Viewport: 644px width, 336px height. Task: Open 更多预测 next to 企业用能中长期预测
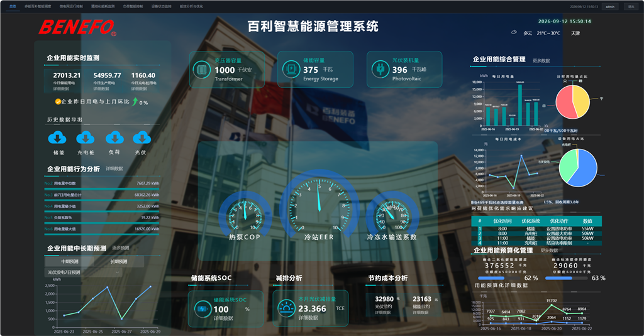coord(121,248)
